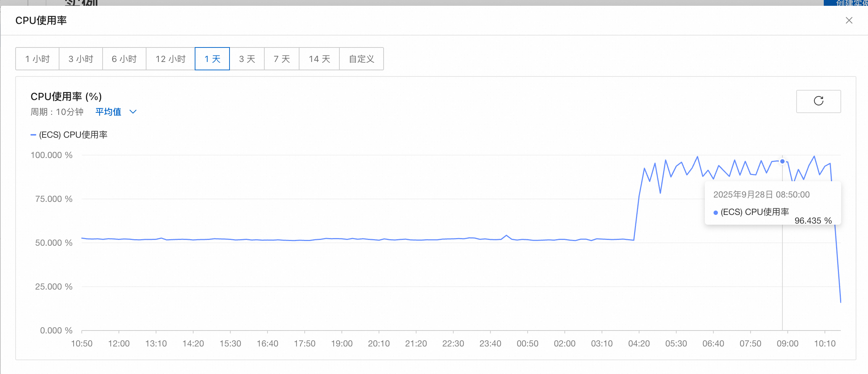Click the 0.000 % y-axis label
The height and width of the screenshot is (374, 868).
[56, 331]
